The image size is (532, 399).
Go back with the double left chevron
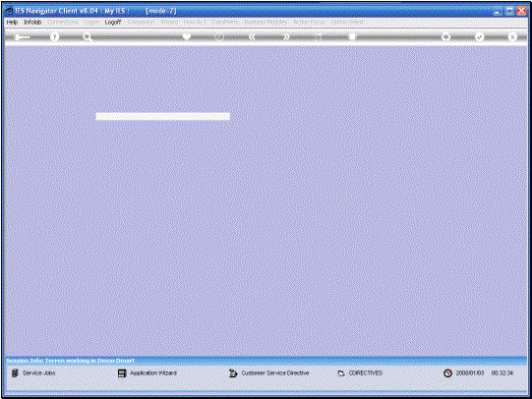click(252, 36)
